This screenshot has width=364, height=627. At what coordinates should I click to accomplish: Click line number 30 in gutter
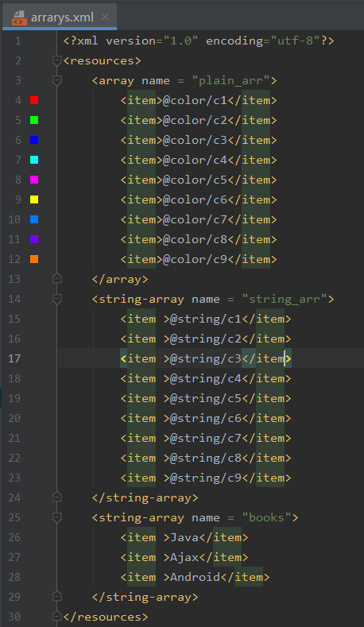coord(14,617)
